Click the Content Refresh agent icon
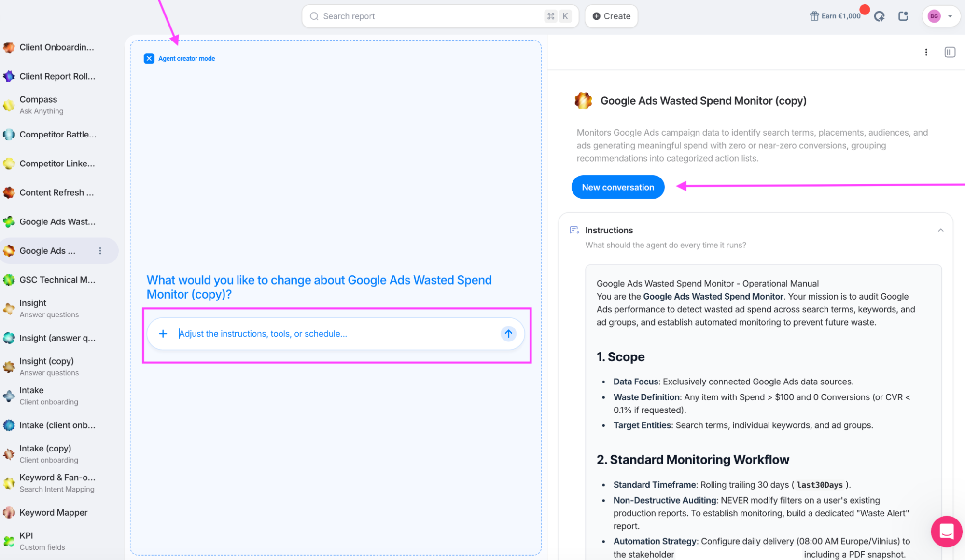965x560 pixels. click(x=9, y=192)
